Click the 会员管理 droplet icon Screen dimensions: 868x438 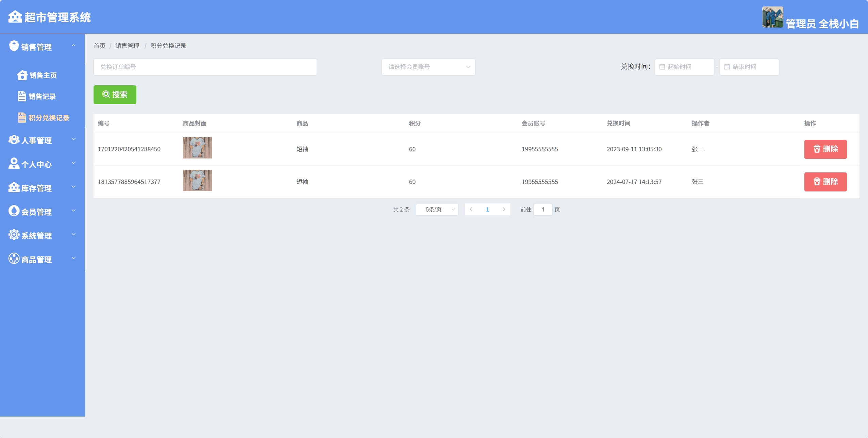(x=14, y=211)
